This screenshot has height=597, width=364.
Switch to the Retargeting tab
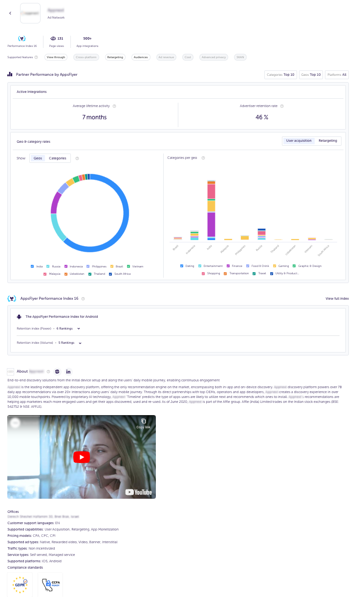327,141
